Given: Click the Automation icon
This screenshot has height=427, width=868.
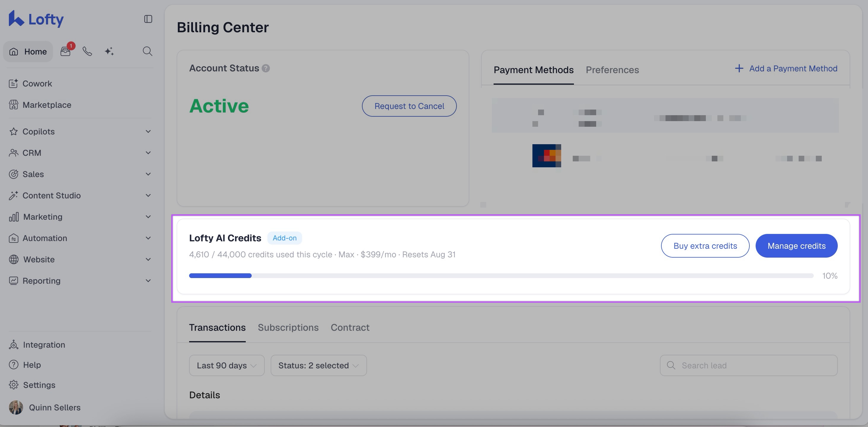Looking at the screenshot, I should tap(13, 238).
